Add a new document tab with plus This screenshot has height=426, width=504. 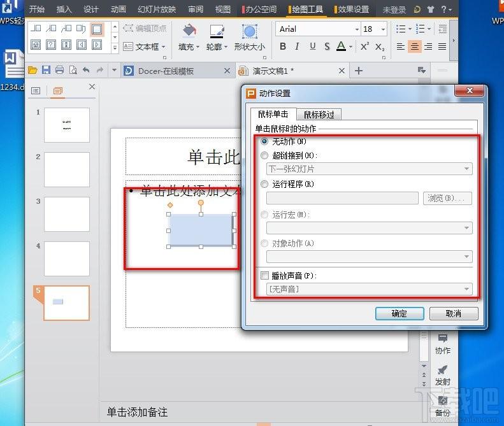point(359,71)
